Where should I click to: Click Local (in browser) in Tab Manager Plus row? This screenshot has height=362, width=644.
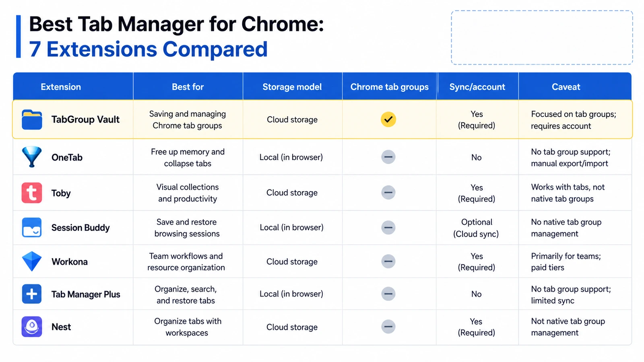pos(291,294)
